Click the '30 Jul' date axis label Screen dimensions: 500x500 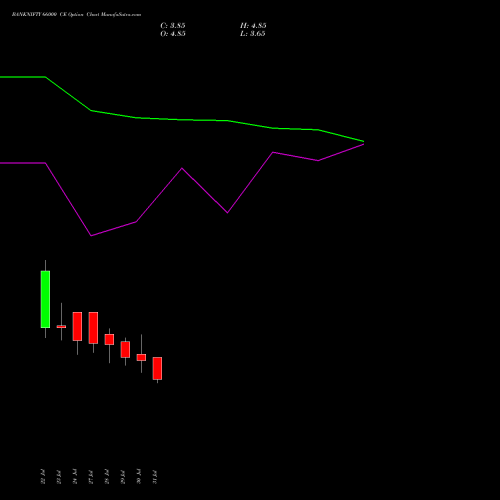(x=139, y=477)
